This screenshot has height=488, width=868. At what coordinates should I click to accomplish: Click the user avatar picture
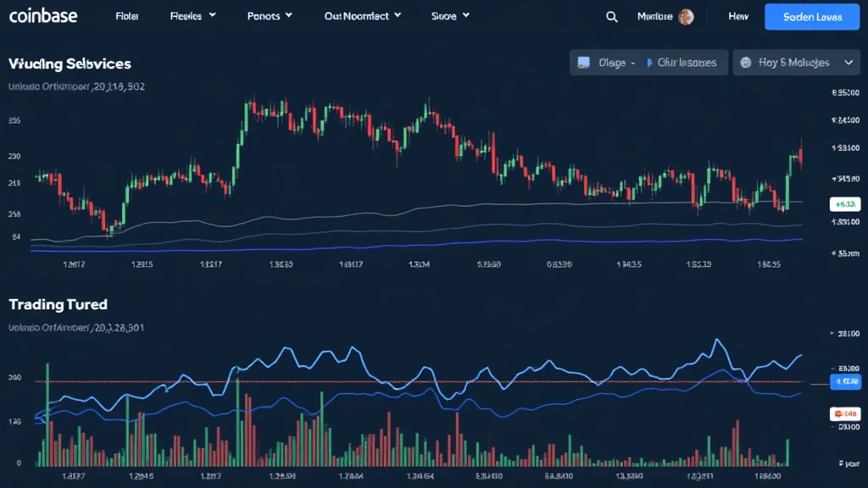(x=687, y=17)
